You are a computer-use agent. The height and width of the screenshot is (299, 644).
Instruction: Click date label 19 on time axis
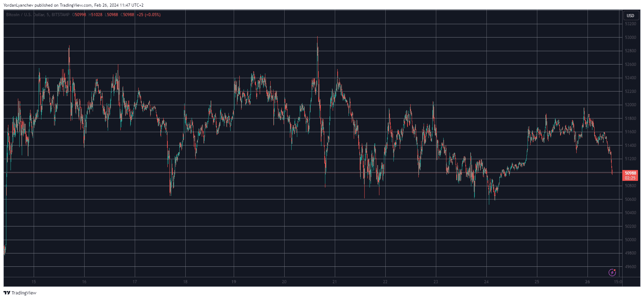[x=234, y=282]
